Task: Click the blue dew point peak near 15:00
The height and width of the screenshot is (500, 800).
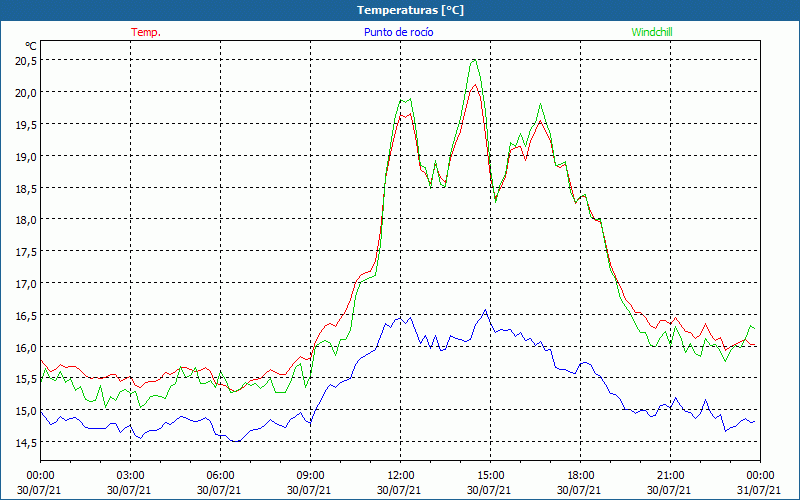Action: tap(485, 310)
